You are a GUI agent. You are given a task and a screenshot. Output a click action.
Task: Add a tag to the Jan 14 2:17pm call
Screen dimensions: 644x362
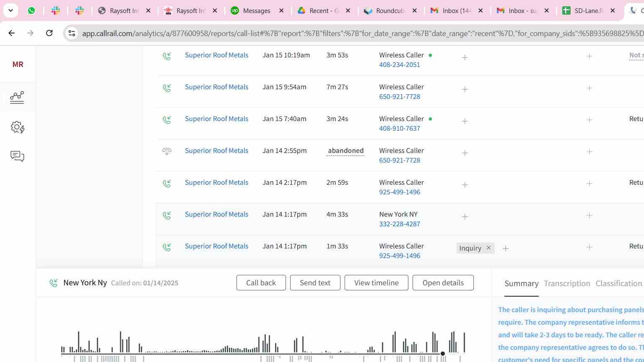coord(465,185)
